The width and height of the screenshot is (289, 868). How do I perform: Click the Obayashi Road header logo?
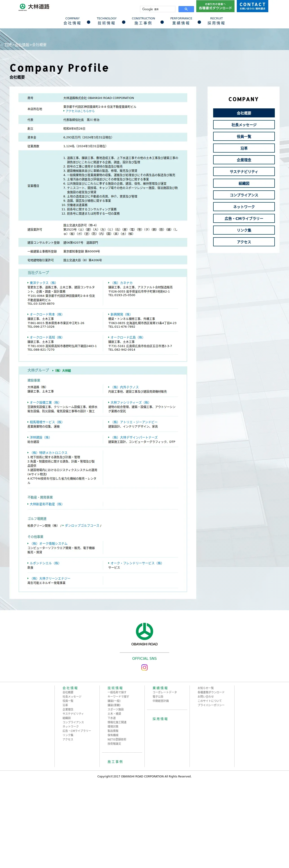[x=34, y=7]
